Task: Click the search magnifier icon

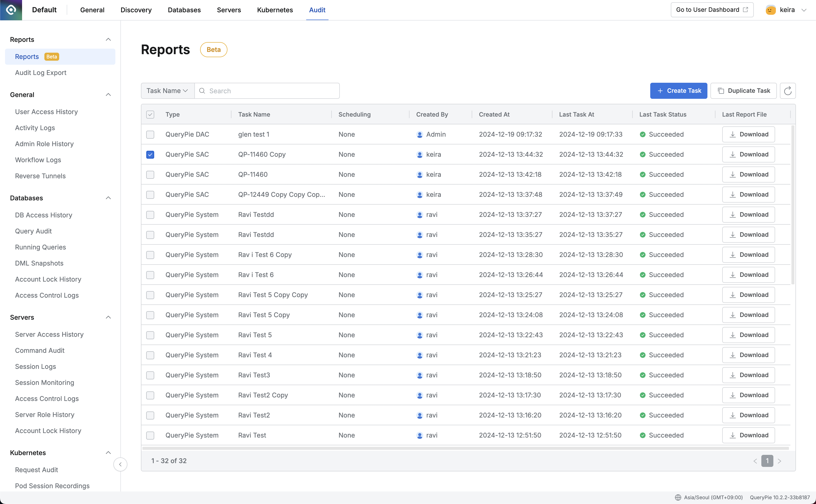Action: coord(202,91)
